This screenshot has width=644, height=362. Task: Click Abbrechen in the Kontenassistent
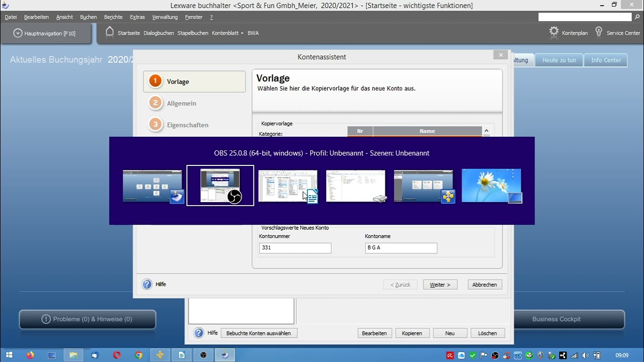tap(485, 285)
